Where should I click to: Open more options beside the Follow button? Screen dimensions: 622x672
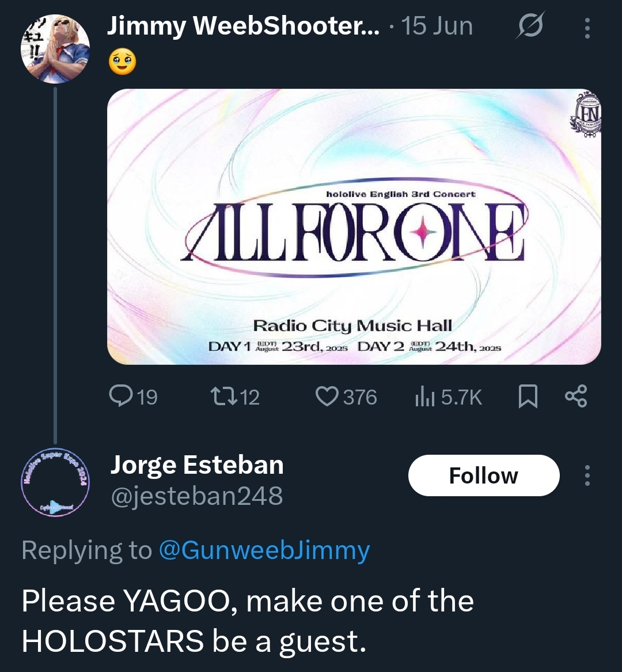587,475
